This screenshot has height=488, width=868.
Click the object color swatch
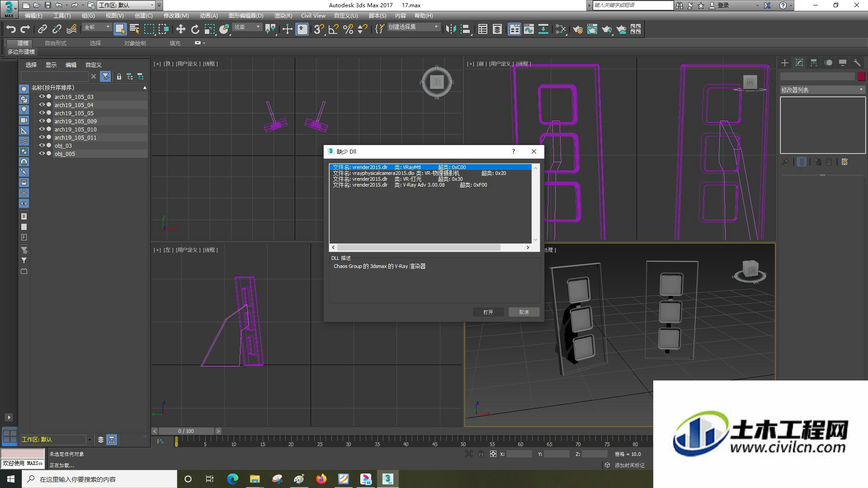coord(861,76)
